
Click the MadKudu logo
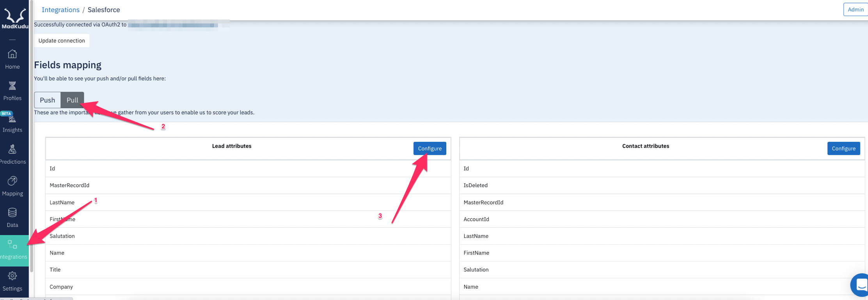coord(15,19)
